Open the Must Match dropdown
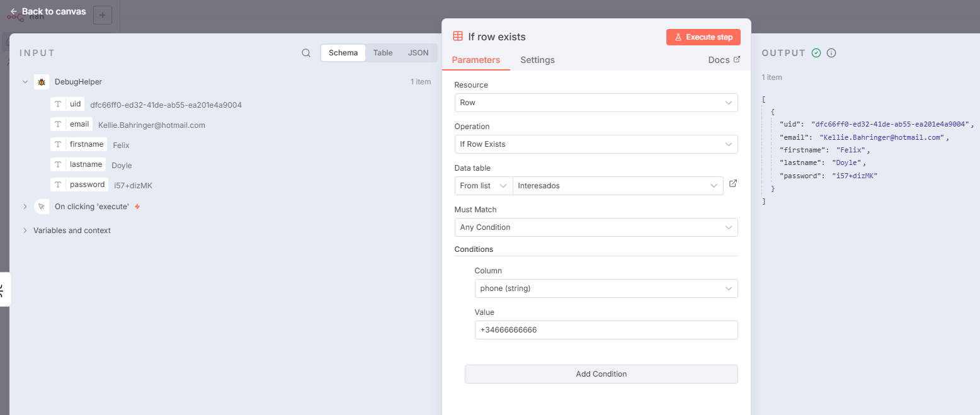The height and width of the screenshot is (415, 980). coord(595,227)
